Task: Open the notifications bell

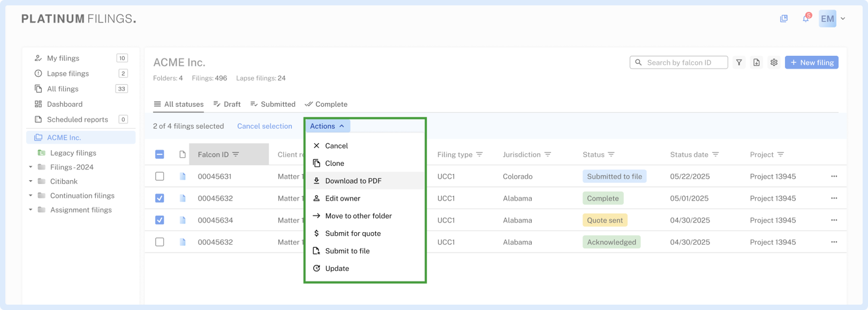Action: point(806,19)
